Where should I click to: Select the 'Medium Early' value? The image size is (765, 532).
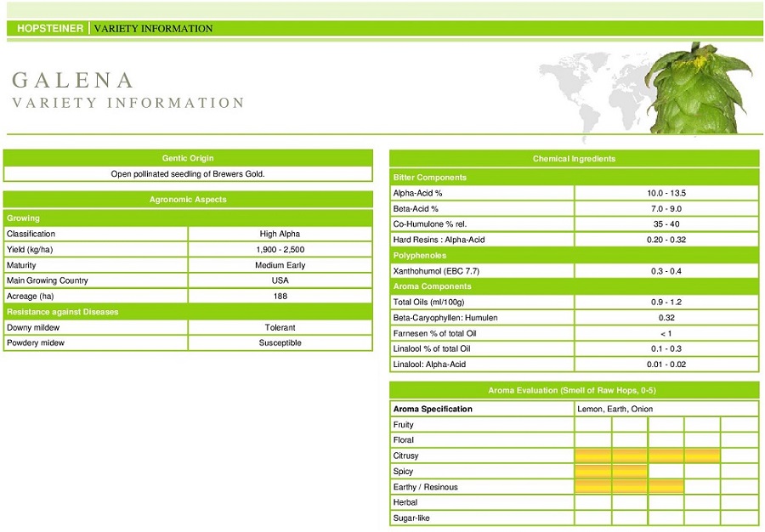point(280,265)
